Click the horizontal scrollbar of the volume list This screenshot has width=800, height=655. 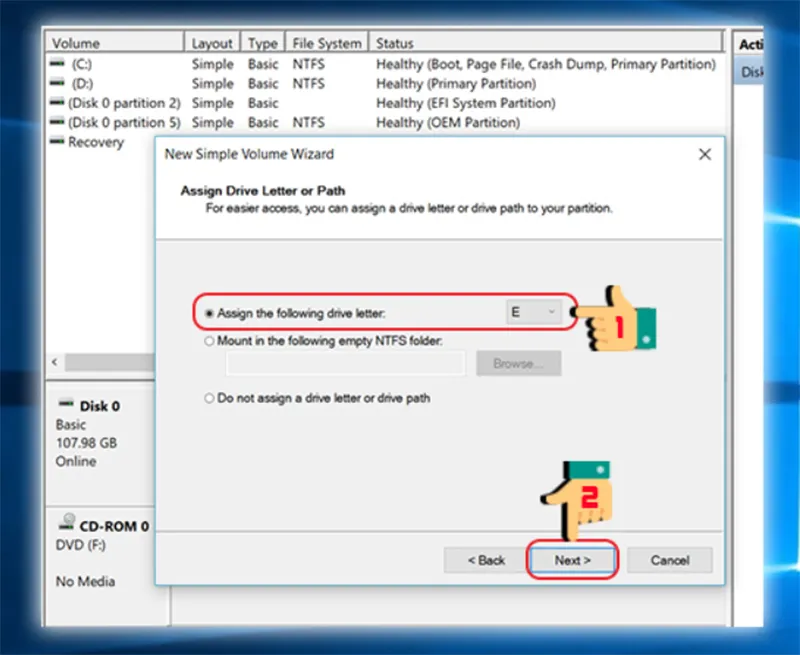109,362
